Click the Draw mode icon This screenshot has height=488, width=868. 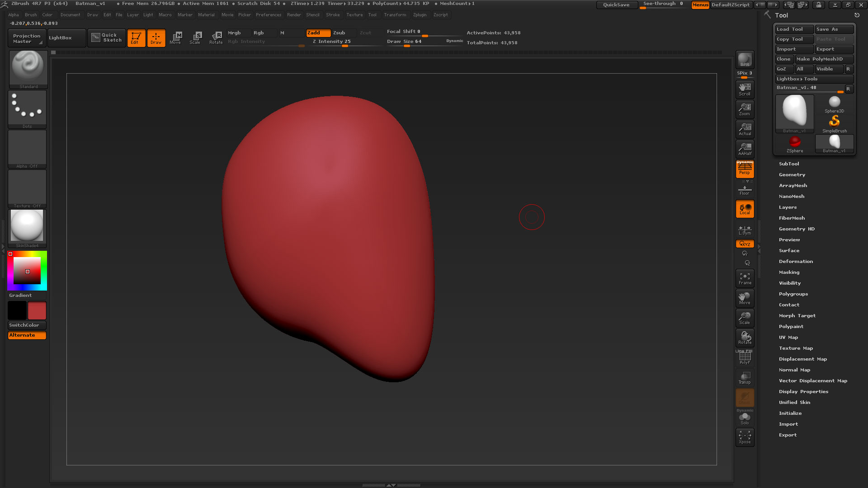pyautogui.click(x=156, y=38)
